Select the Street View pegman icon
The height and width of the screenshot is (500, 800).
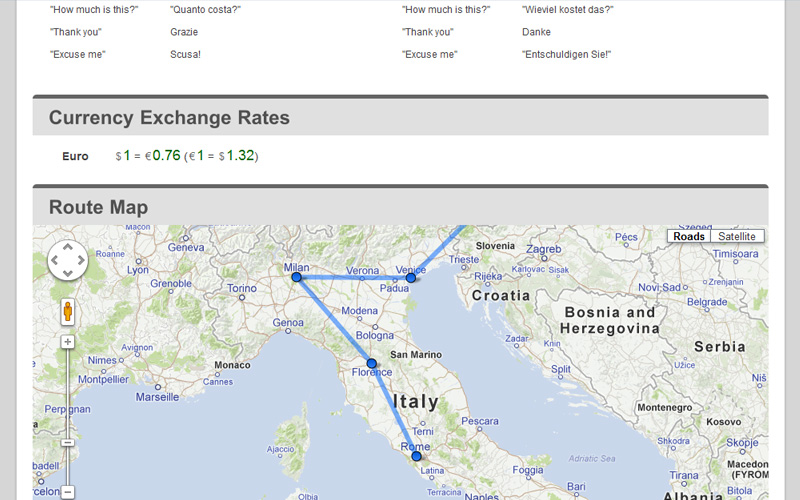tap(67, 311)
